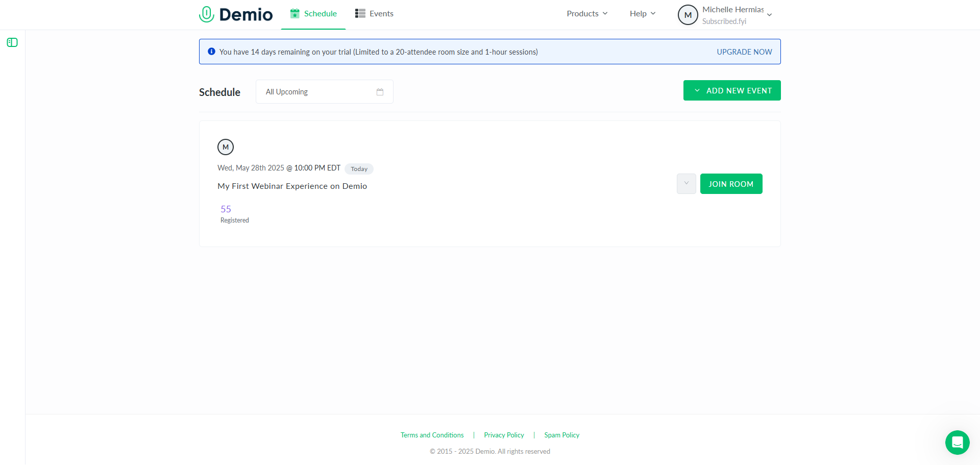The height and width of the screenshot is (465, 980).
Task: Click the JOIN ROOM button
Action: pos(731,184)
